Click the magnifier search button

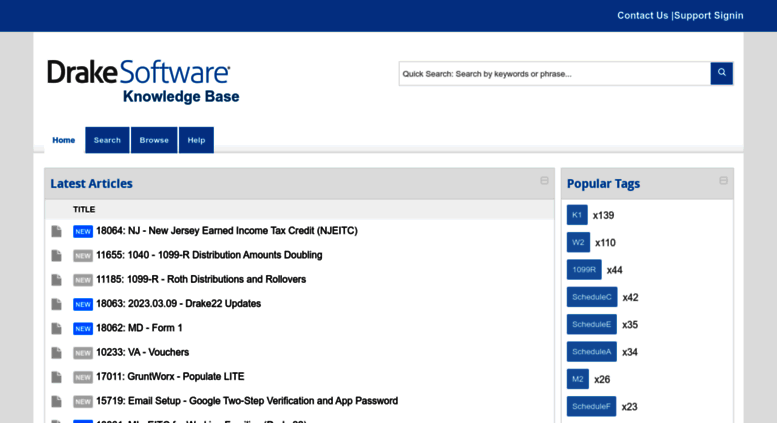(722, 73)
